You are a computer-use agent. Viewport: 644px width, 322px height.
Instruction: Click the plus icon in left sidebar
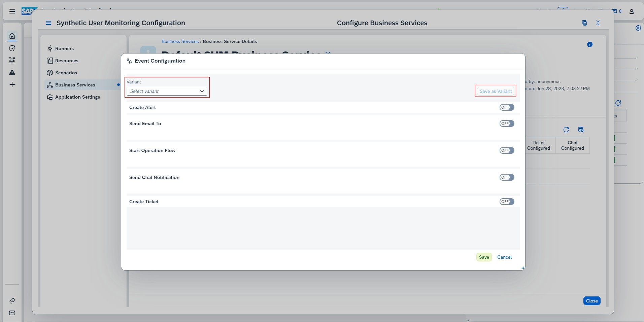pyautogui.click(x=12, y=84)
